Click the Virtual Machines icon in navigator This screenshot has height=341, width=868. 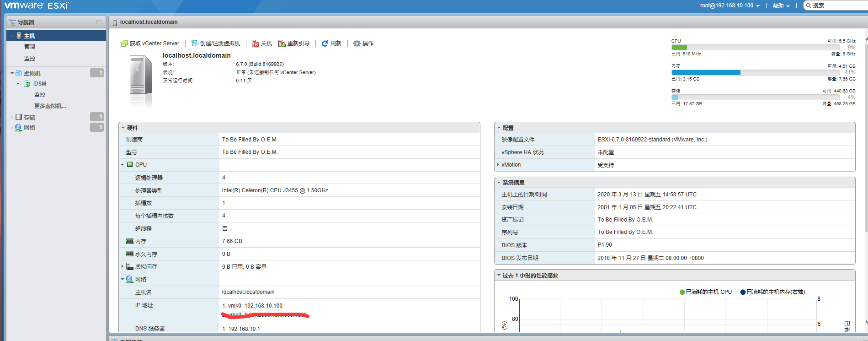tap(19, 73)
